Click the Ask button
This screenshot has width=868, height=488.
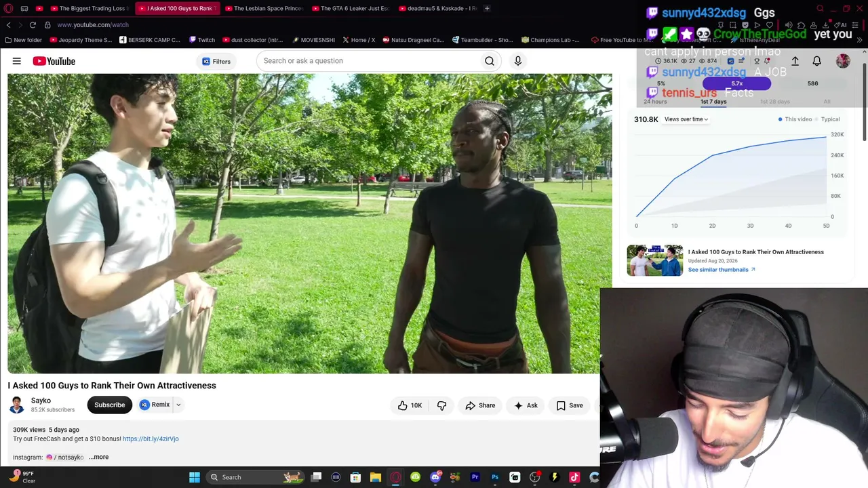526,405
